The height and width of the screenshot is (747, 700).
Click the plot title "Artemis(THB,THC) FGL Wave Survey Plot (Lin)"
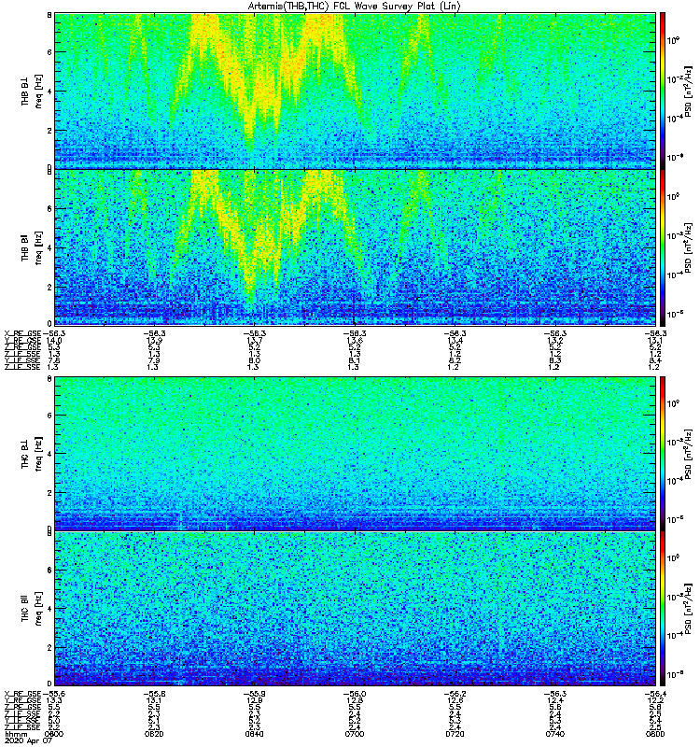(355, 6)
